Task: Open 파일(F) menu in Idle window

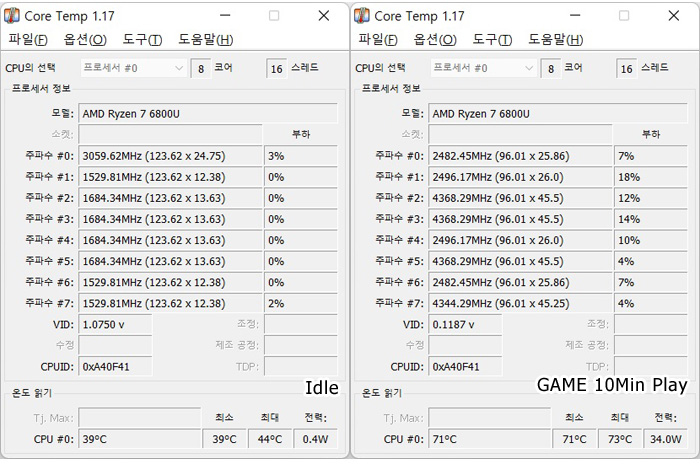Action: coord(28,40)
